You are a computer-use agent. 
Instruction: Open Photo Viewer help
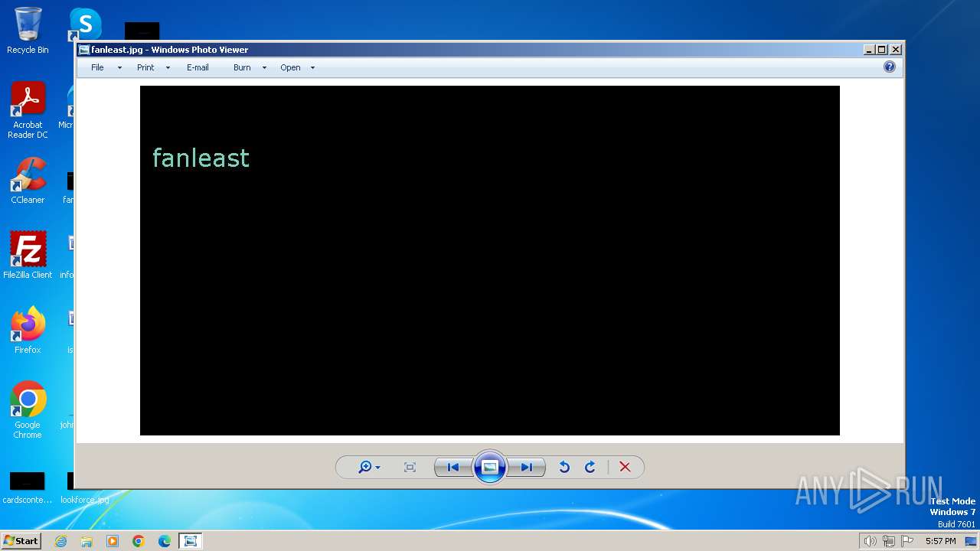(890, 67)
